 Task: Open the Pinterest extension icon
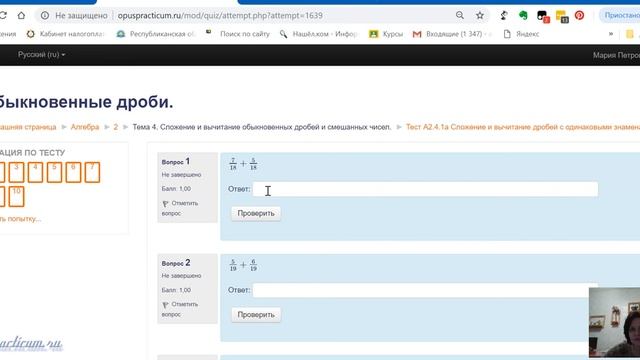579,16
